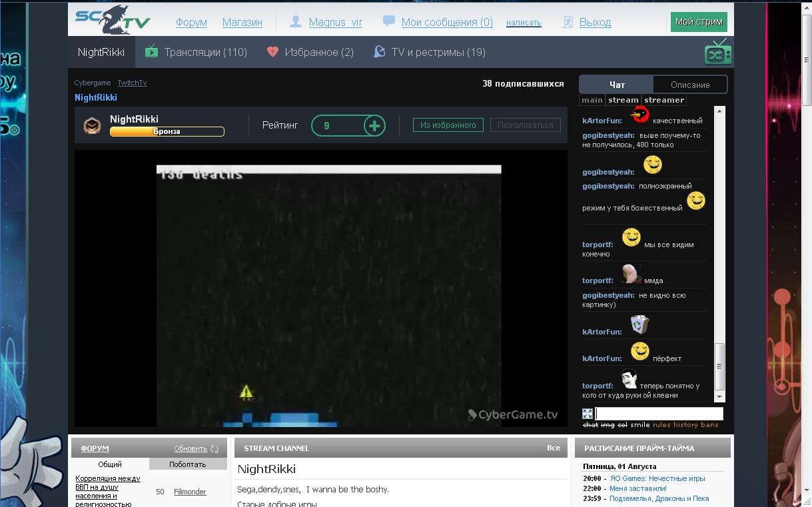Select the NightRikki navigation tab

(x=101, y=52)
